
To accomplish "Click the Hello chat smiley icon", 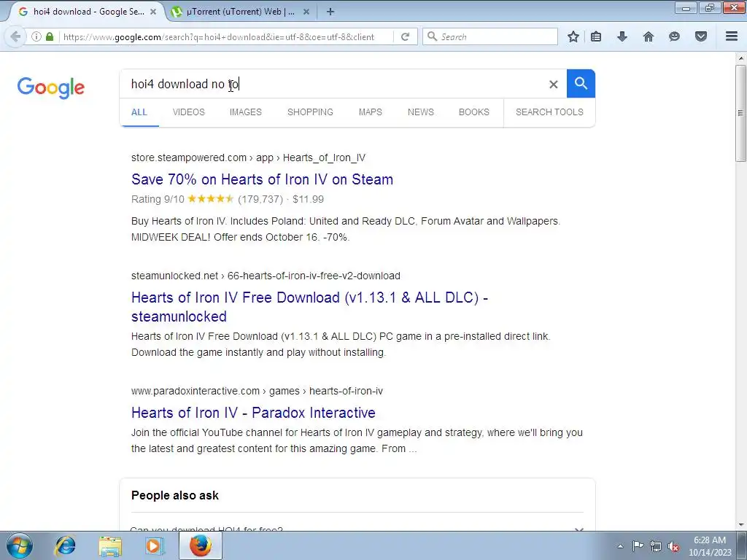I will click(x=674, y=36).
